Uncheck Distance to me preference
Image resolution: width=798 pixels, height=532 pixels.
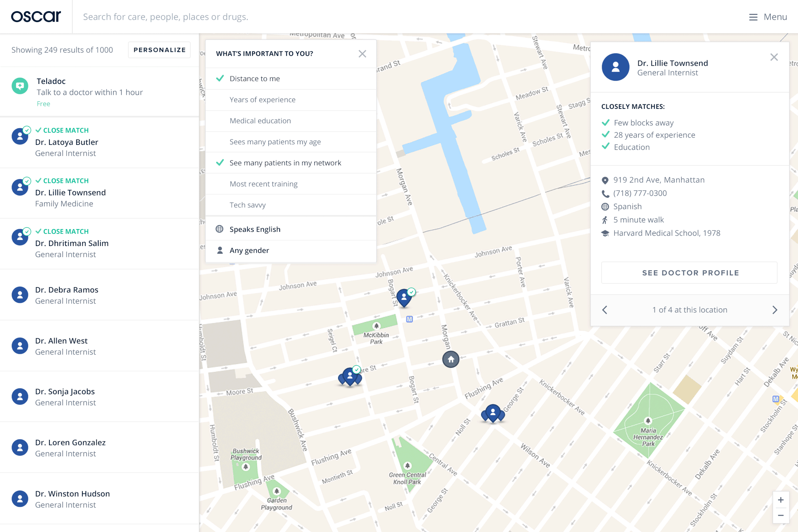tap(254, 79)
